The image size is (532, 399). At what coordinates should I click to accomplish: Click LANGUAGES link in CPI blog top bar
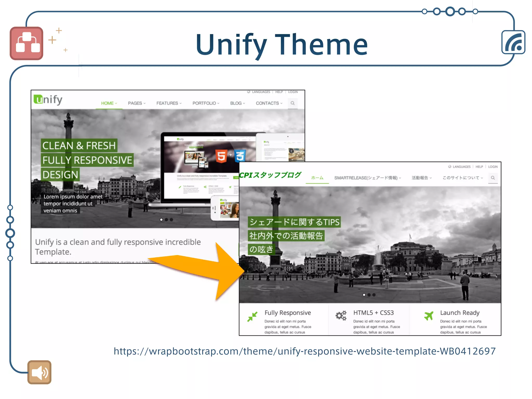click(462, 167)
